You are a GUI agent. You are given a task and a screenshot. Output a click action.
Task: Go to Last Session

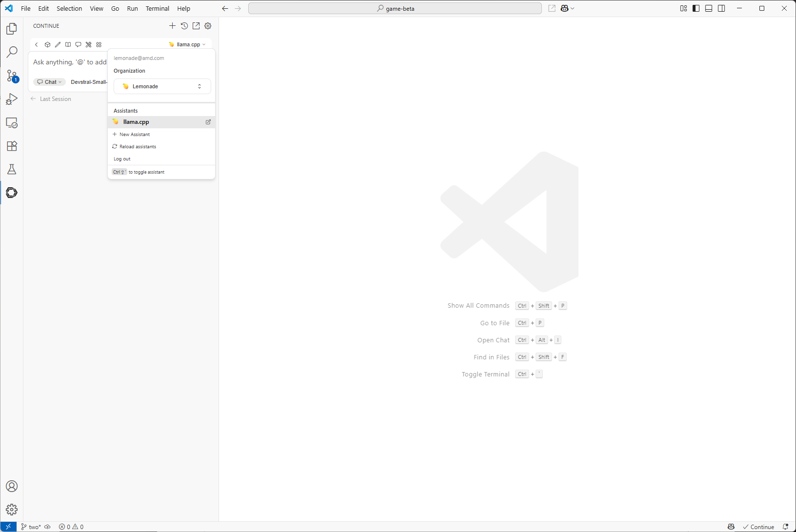[51, 99]
